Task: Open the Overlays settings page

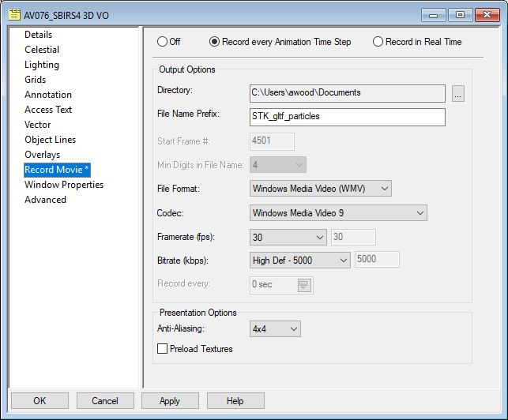Action: [43, 155]
